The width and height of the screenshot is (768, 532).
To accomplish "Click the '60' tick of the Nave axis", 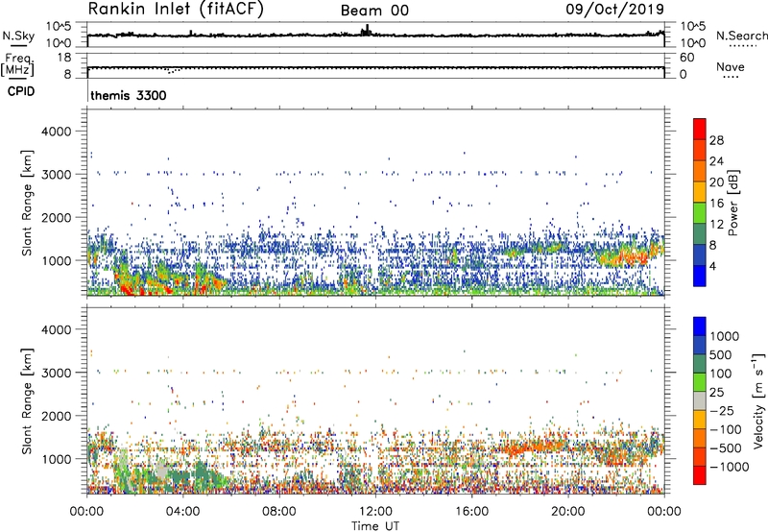I will tap(687, 58).
